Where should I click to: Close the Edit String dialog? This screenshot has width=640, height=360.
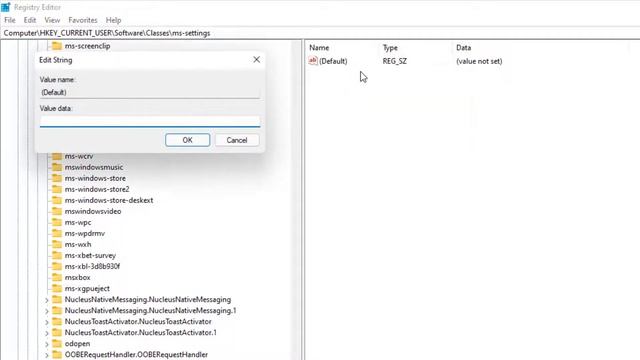(256, 60)
